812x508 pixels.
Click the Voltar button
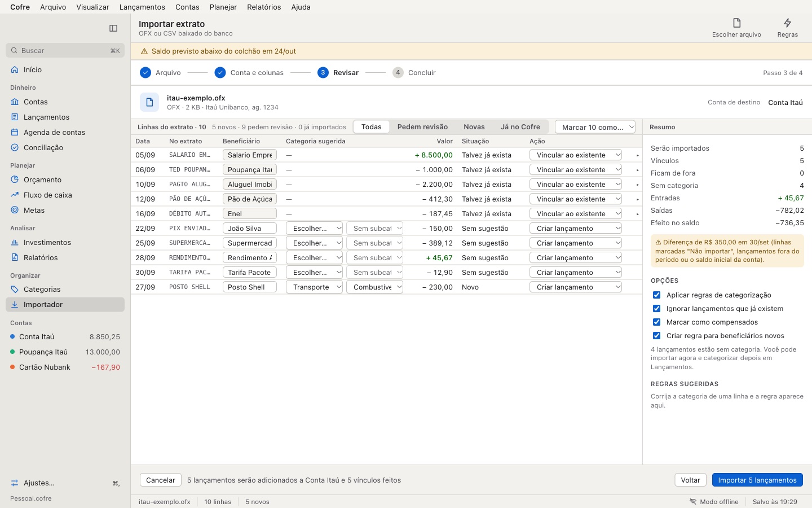click(690, 480)
